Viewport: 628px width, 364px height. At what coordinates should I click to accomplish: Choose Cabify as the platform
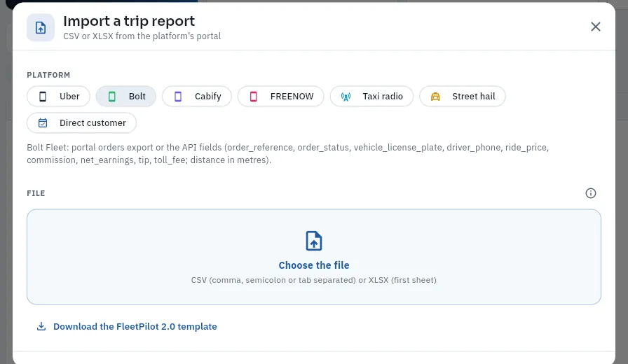[197, 97]
